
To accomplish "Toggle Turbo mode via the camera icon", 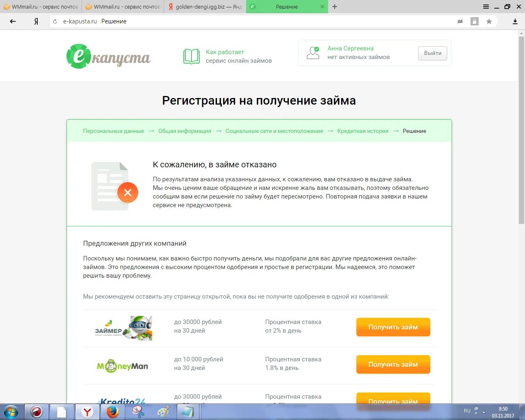I will pos(460,21).
